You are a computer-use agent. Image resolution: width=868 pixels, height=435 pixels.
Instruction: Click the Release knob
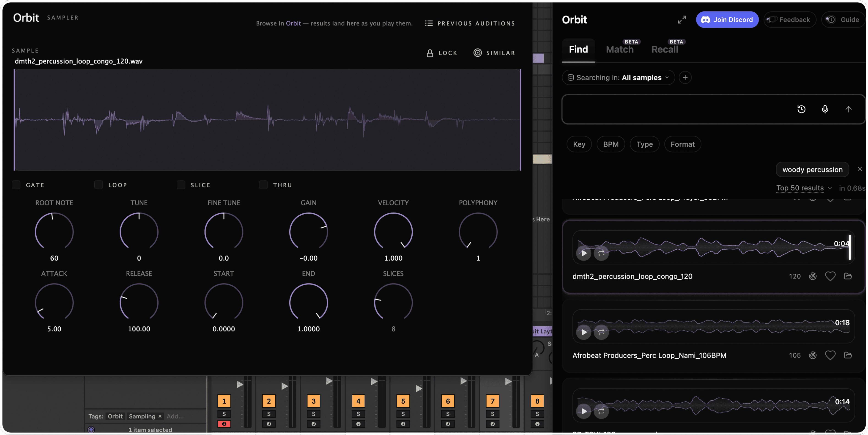point(139,302)
